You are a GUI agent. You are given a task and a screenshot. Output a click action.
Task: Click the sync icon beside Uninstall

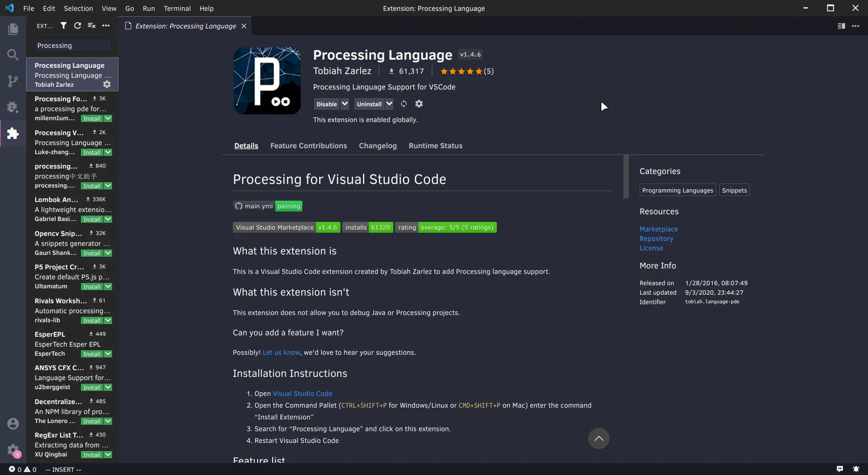pyautogui.click(x=404, y=104)
